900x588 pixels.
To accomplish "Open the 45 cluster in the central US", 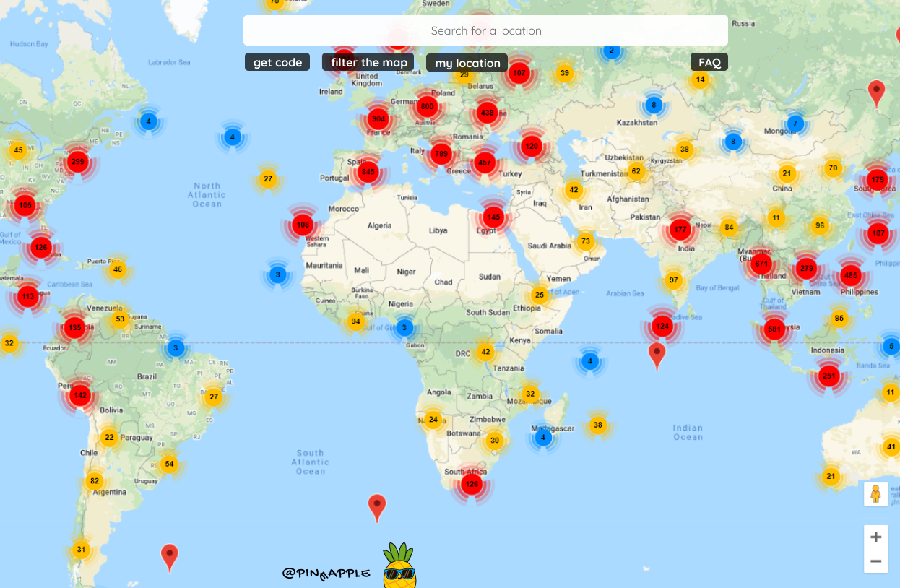I will pos(18,150).
